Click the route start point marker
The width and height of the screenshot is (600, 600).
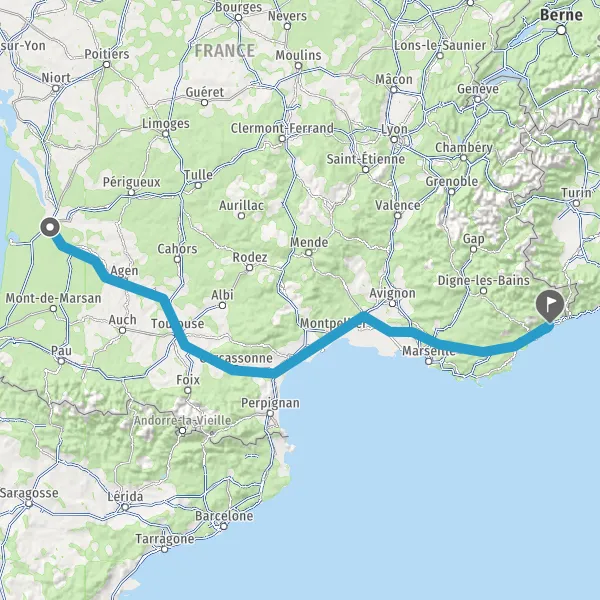[50, 228]
